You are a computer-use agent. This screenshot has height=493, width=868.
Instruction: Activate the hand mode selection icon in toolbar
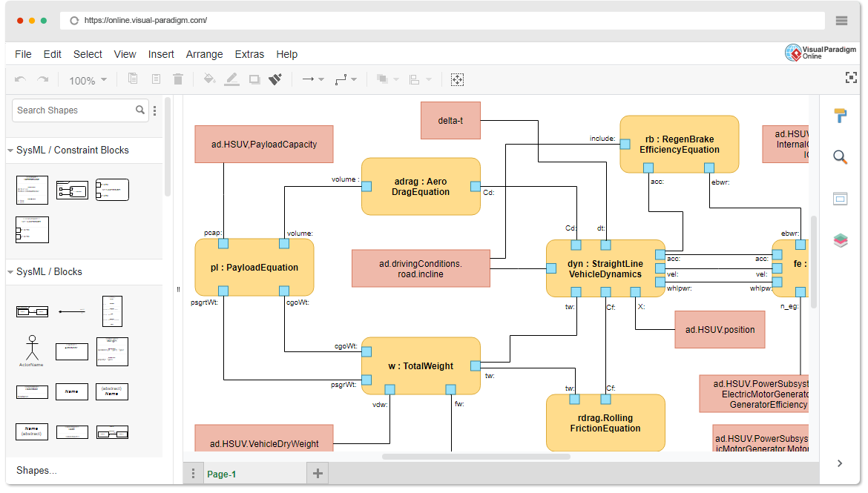pyautogui.click(x=458, y=79)
